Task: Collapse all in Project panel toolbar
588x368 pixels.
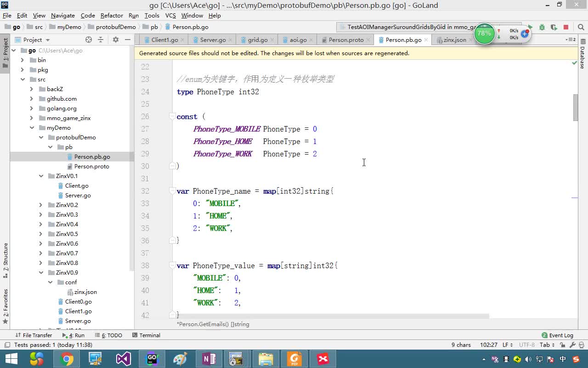Action: point(101,40)
